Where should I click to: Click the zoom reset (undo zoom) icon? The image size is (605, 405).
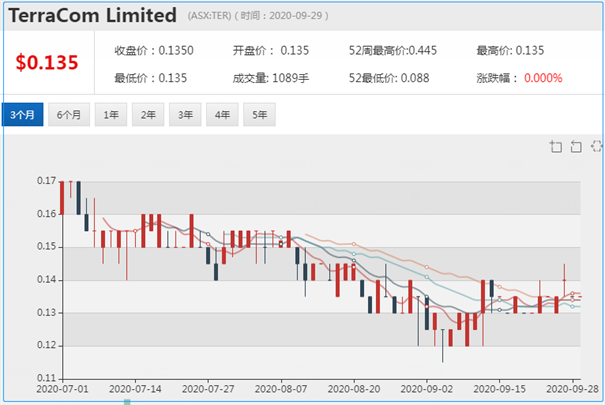click(576, 147)
